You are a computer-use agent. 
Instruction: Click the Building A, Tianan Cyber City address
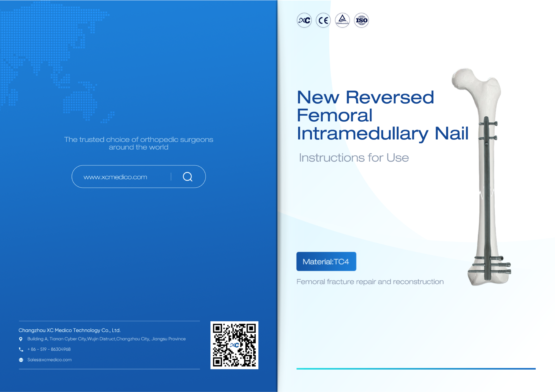pyautogui.click(x=107, y=339)
